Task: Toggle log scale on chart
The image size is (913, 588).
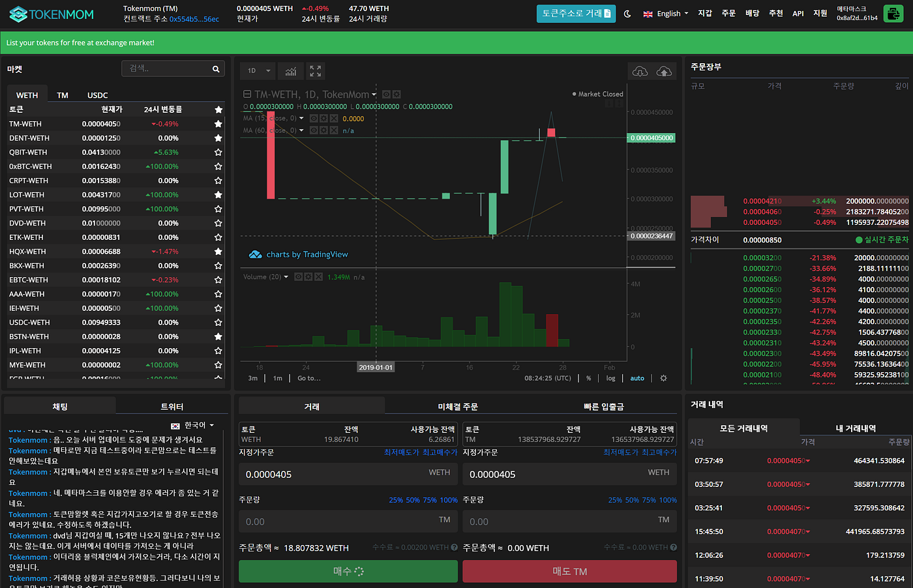Action: click(x=610, y=378)
